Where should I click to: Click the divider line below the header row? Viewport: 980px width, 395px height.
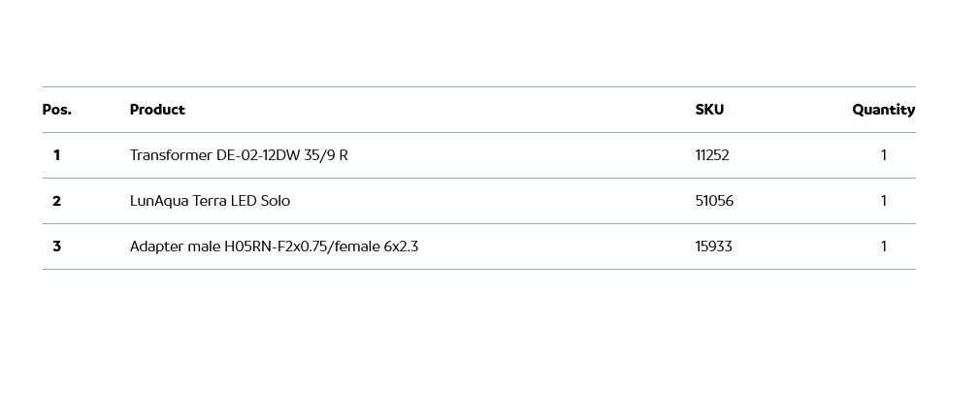[478, 132]
